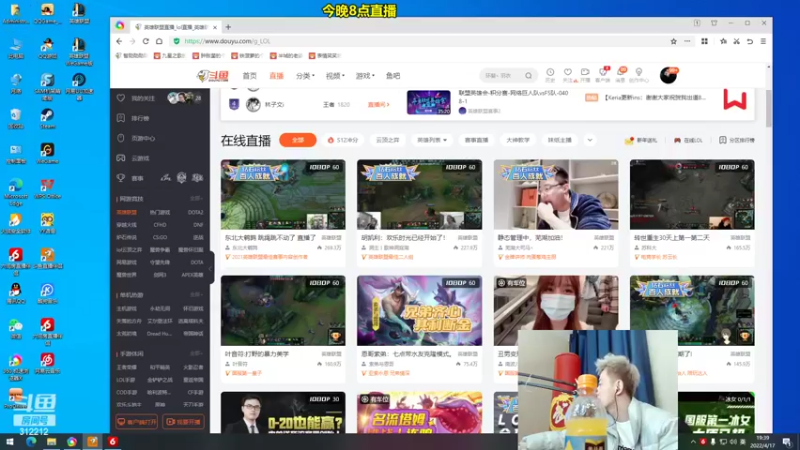This screenshot has height=450, width=800.
Task: Open the browser apps grid icon
Action: coord(705,41)
